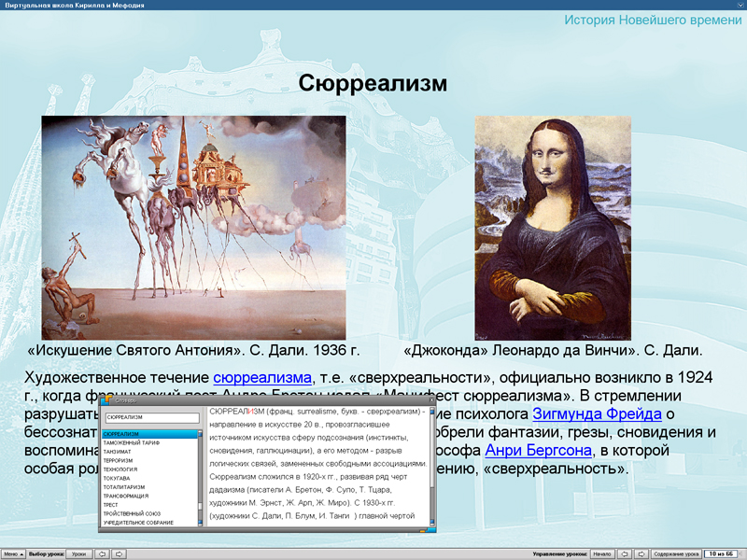The width and height of the screenshot is (747, 560).
Task: Open the Меню dropdown in bottom bar
Action: [x=12, y=553]
